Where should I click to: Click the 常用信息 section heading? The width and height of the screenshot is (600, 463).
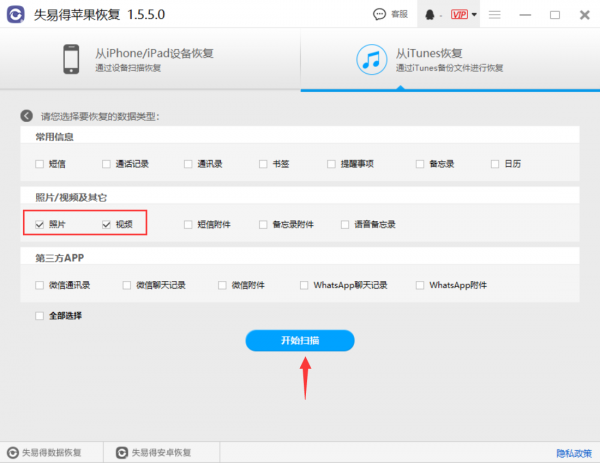pyautogui.click(x=54, y=137)
